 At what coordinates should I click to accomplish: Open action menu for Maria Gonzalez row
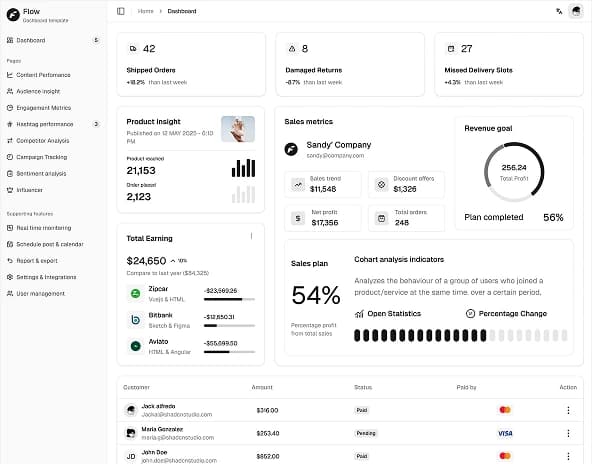568,433
